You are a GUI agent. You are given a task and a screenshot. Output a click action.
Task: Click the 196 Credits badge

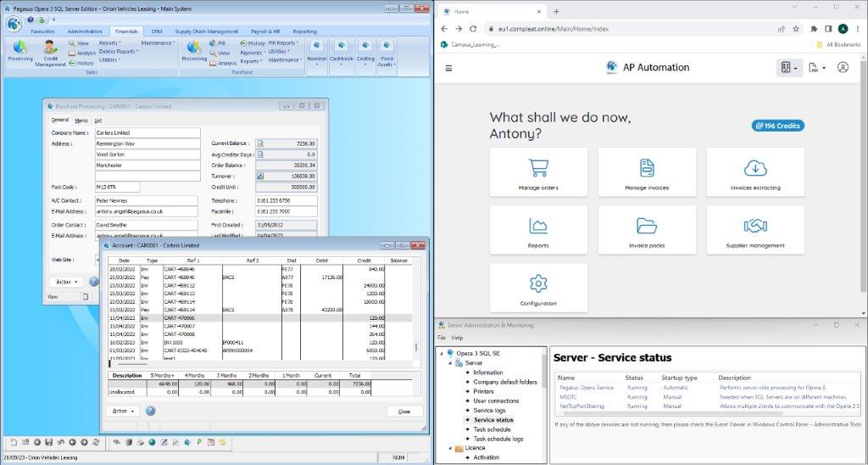pos(778,126)
